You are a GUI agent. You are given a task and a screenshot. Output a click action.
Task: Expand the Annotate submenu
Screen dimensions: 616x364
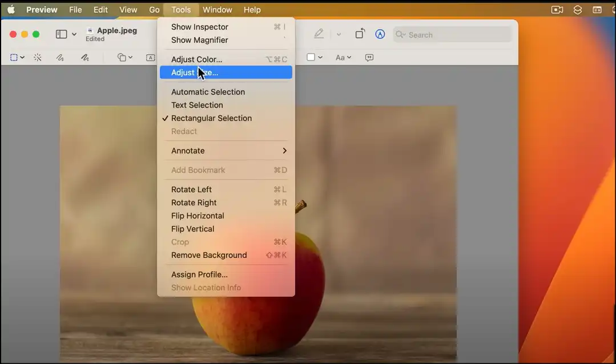pyautogui.click(x=226, y=151)
